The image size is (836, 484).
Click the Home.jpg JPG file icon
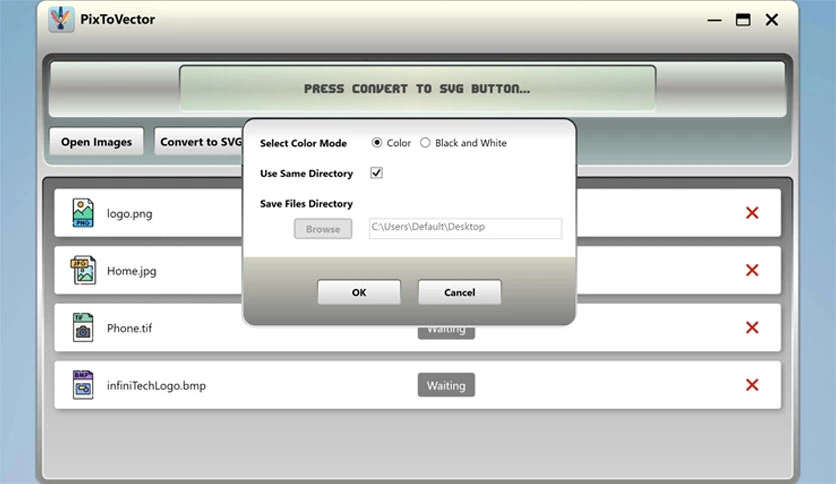[83, 270]
